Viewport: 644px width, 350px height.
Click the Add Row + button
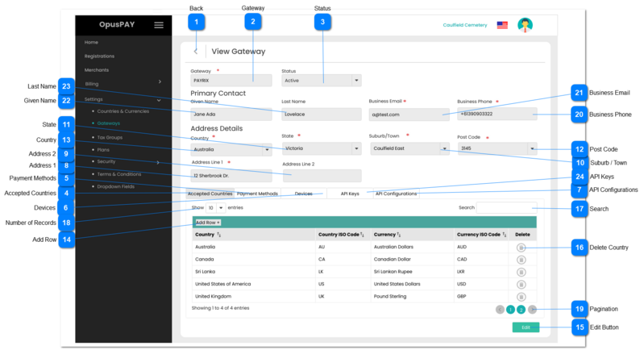pyautogui.click(x=207, y=222)
